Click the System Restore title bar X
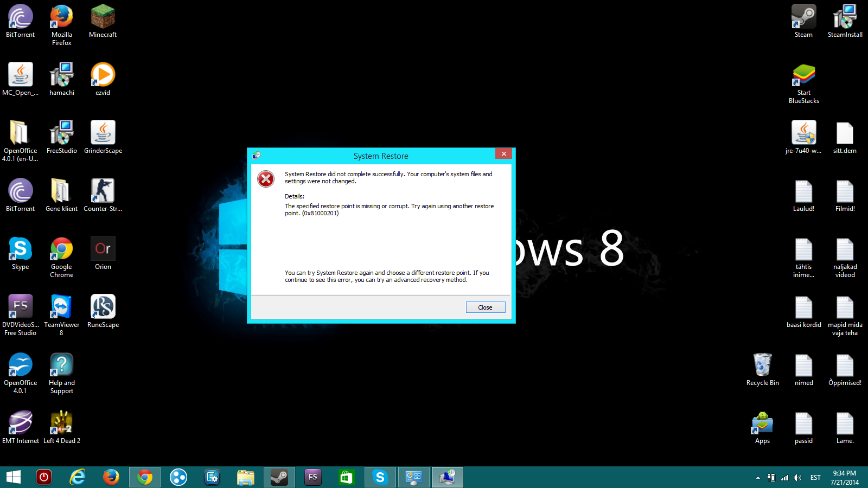 503,154
